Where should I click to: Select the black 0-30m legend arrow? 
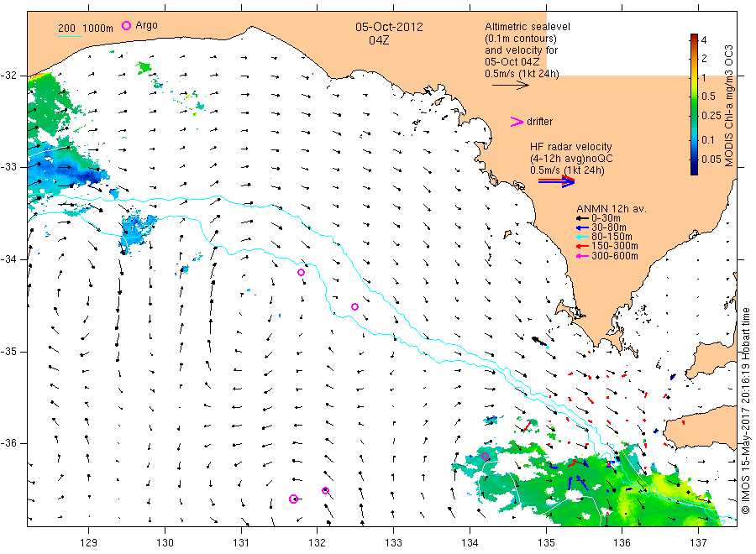pos(582,218)
